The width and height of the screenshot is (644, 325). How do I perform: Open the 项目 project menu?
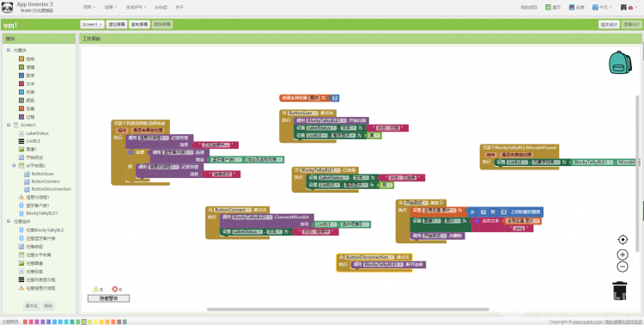click(88, 8)
